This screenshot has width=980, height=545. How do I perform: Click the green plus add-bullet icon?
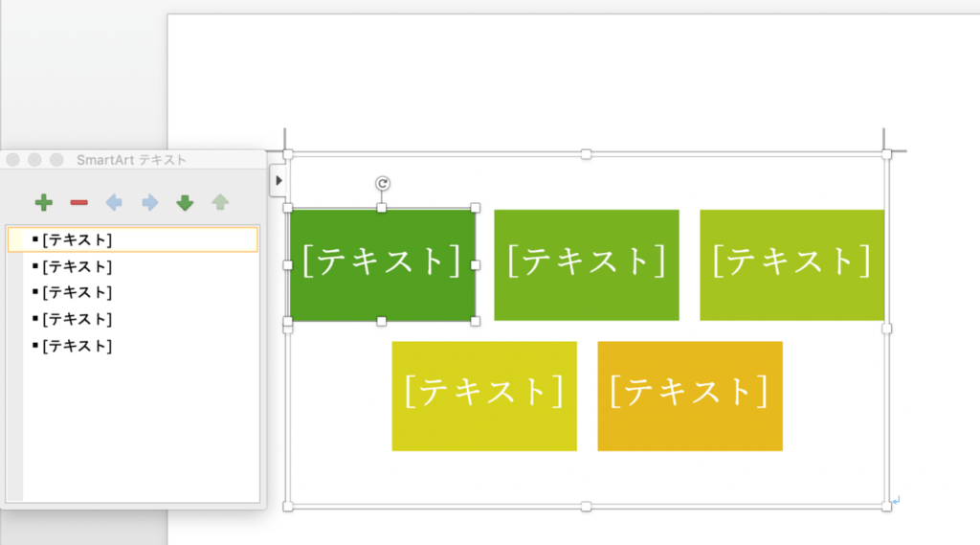click(43, 202)
